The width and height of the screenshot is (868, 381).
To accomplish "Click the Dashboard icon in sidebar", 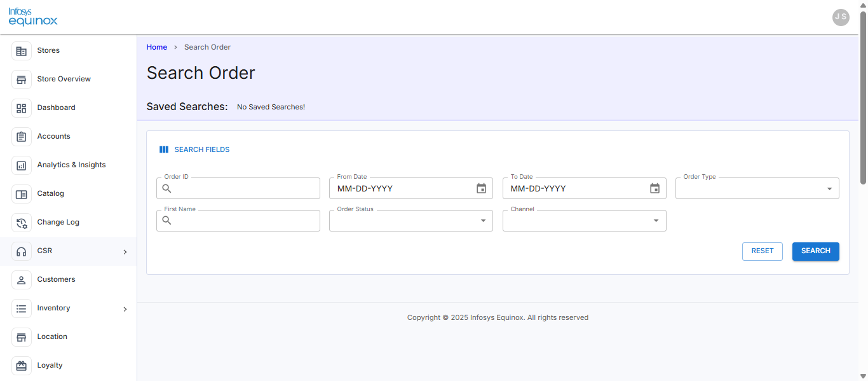I will (x=22, y=108).
